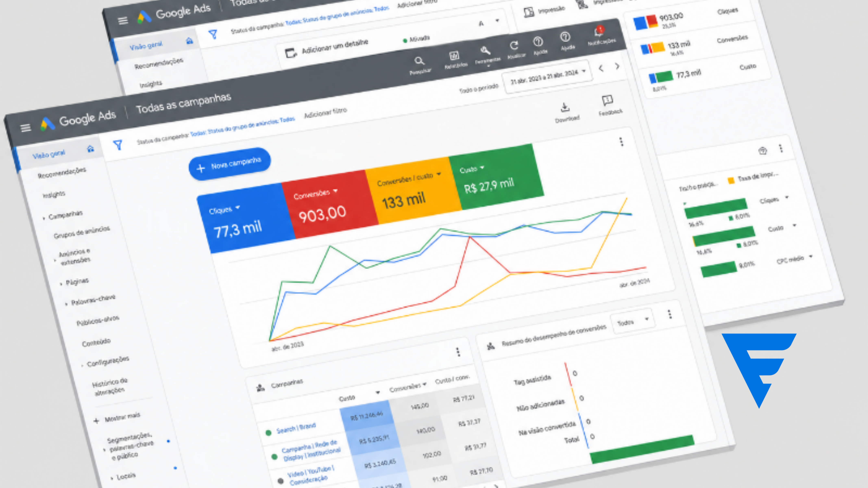
Task: Click filter funnel icon in front window
Action: tap(118, 145)
